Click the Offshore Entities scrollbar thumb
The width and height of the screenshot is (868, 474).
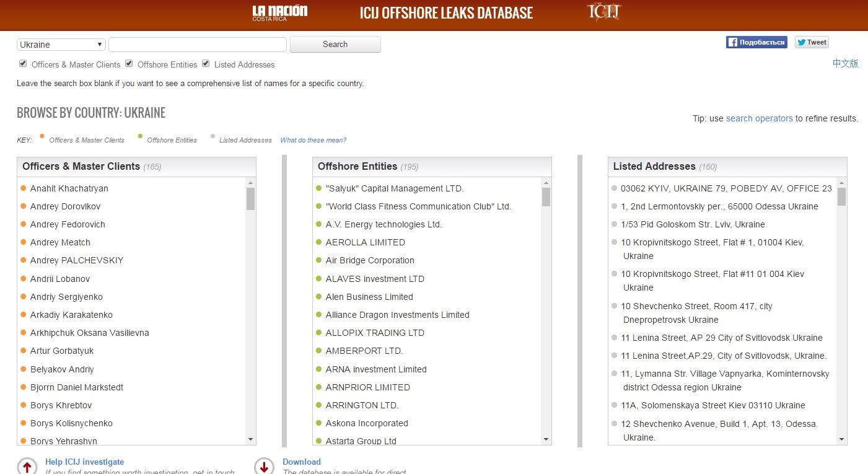546,197
